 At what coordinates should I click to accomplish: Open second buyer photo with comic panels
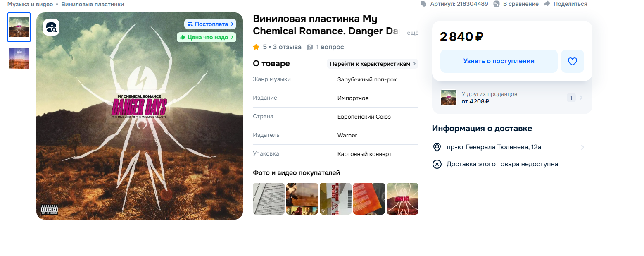point(302,199)
